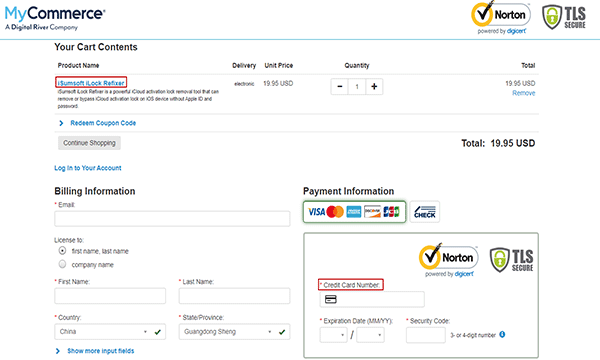The image size is (600, 360).
Task: Click the Payment Information heading
Action: point(349,191)
